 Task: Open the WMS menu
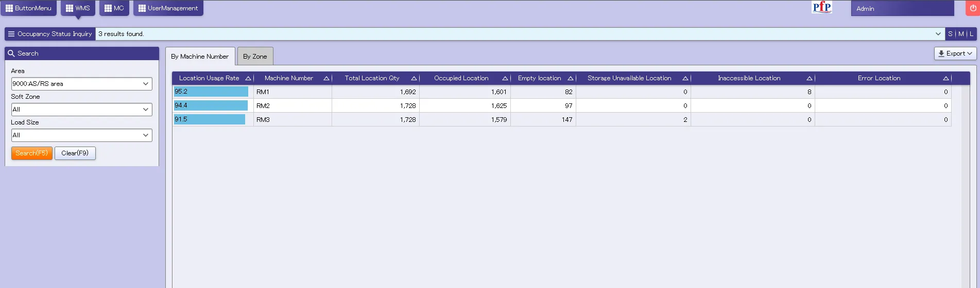(78, 8)
